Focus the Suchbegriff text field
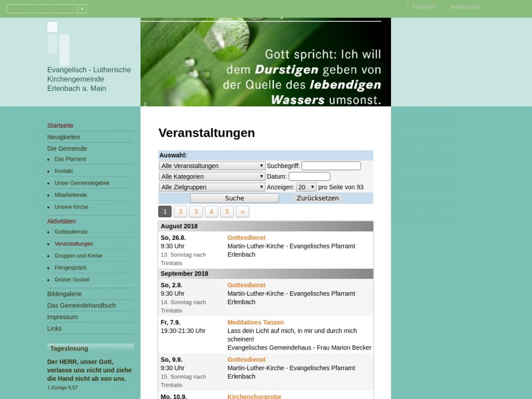 [331, 166]
